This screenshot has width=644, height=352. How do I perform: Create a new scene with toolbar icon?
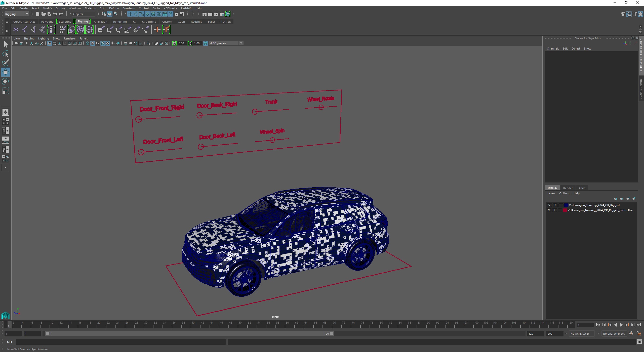click(x=38, y=14)
